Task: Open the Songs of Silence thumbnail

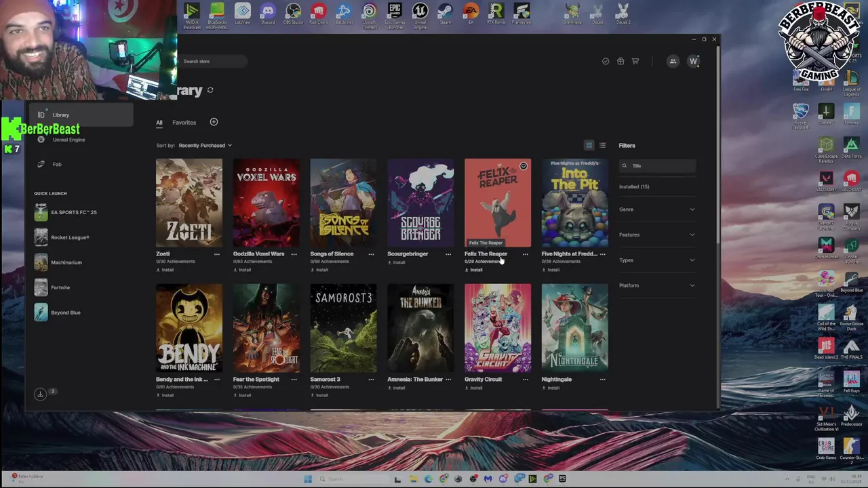Action: 343,203
